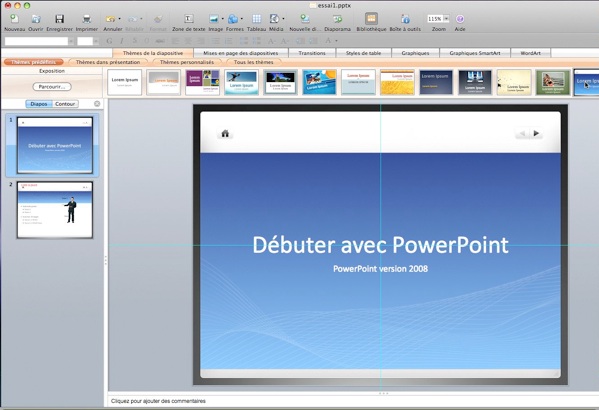
Task: Click the Formes shapes icon
Action: tap(233, 19)
